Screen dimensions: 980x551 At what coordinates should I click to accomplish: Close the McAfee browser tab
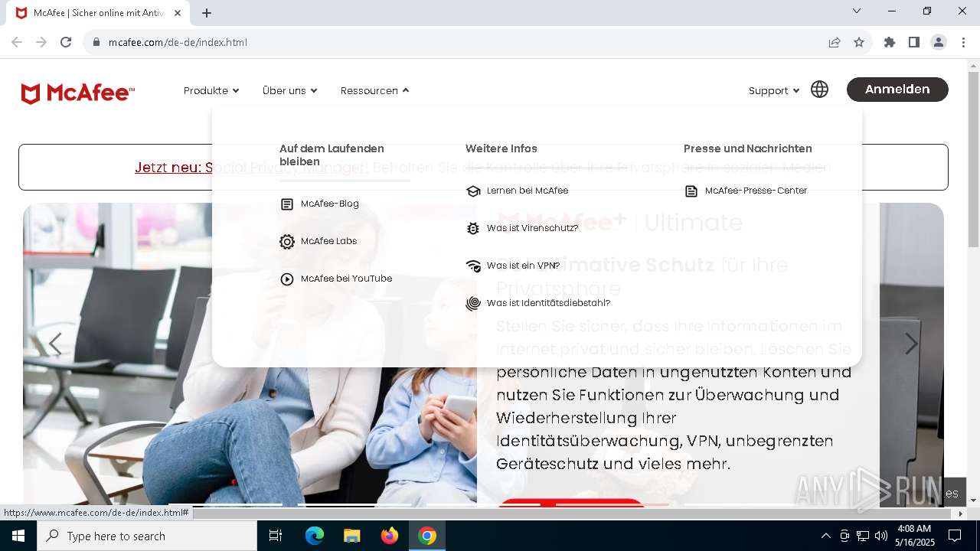pos(178,13)
